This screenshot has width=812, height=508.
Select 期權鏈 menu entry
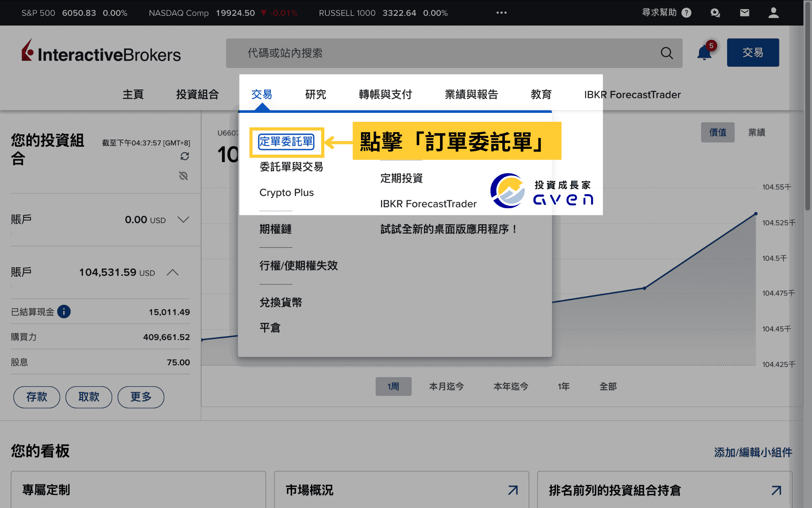click(x=275, y=229)
